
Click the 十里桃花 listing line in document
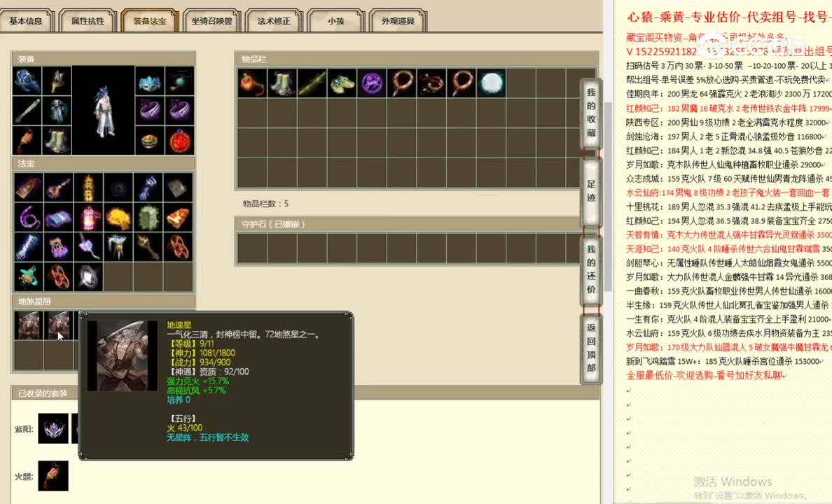coord(728,207)
